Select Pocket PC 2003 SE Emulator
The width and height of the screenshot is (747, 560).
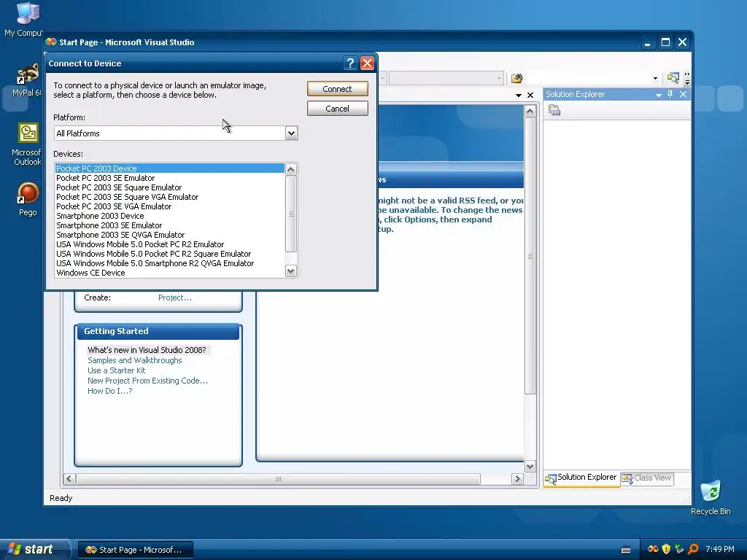pos(170,178)
